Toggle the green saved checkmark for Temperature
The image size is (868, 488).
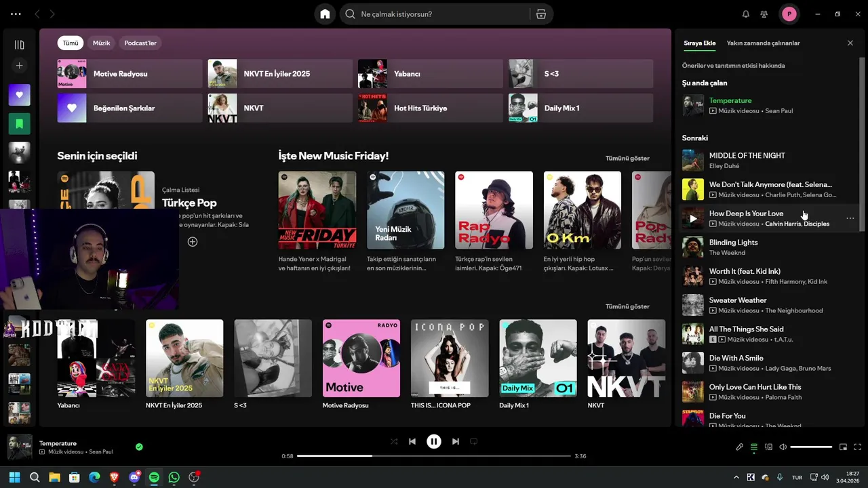[139, 447]
